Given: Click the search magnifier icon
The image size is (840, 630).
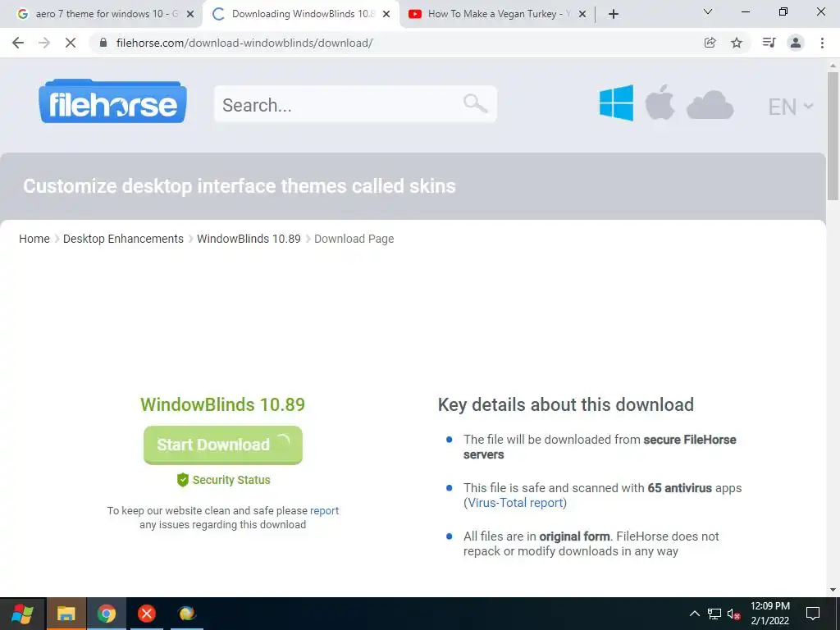Looking at the screenshot, I should (x=475, y=103).
